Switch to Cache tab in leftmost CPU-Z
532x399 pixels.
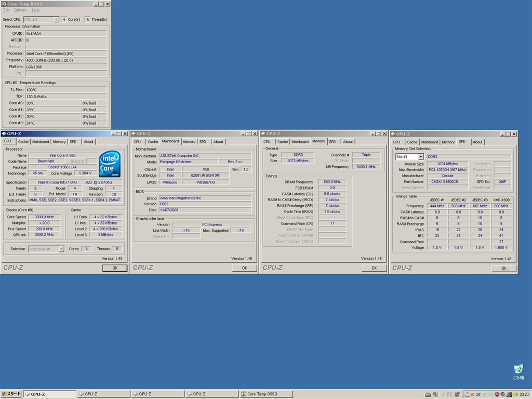click(23, 141)
